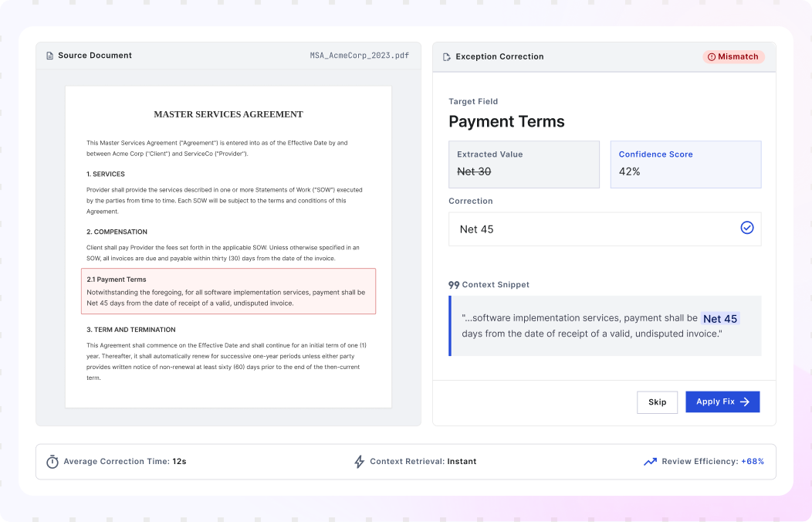Screen dimensions: 812x522
Task: Click the Master Services Agreement title
Action: (x=228, y=114)
